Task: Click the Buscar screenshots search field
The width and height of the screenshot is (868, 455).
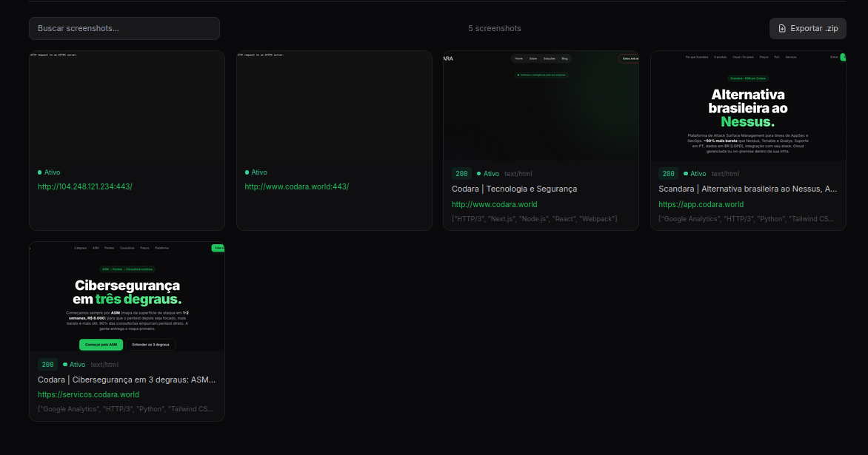Action: point(124,28)
